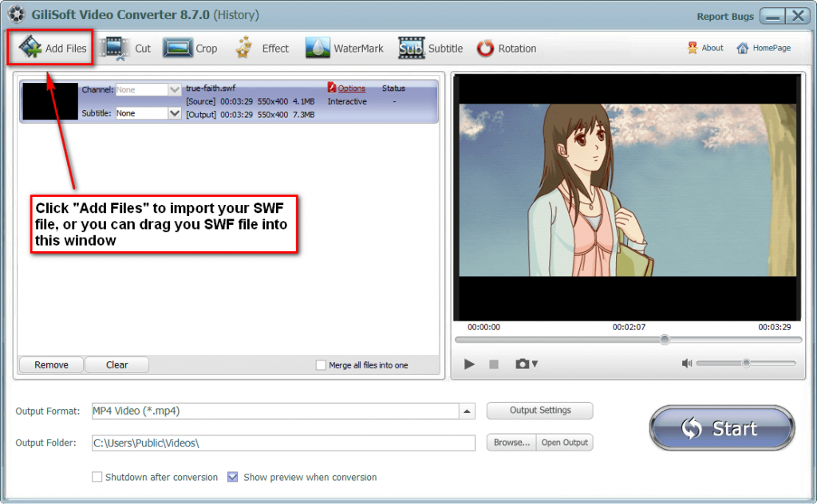Click the 00:02:07 current time label

[629, 327]
